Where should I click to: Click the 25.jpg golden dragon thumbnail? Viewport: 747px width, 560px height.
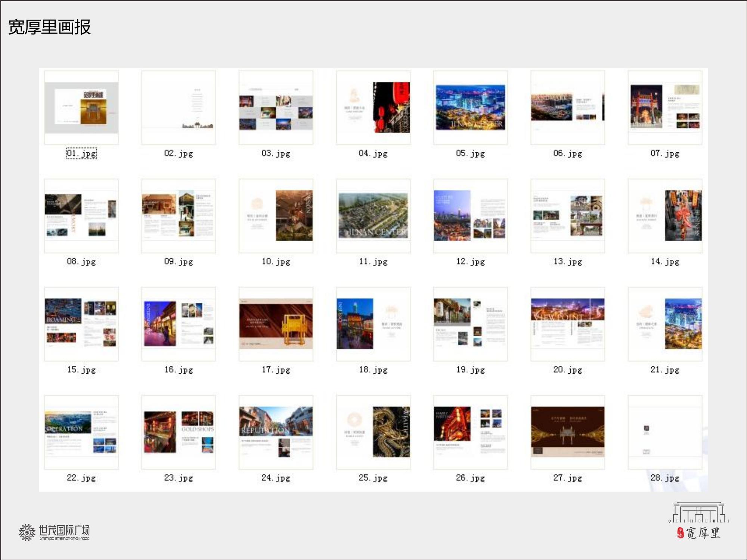(373, 432)
